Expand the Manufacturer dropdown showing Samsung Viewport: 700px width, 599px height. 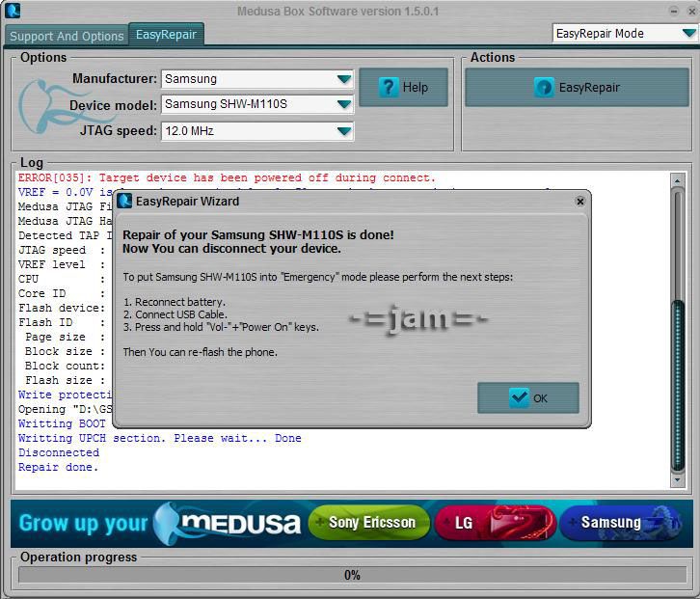257,79
